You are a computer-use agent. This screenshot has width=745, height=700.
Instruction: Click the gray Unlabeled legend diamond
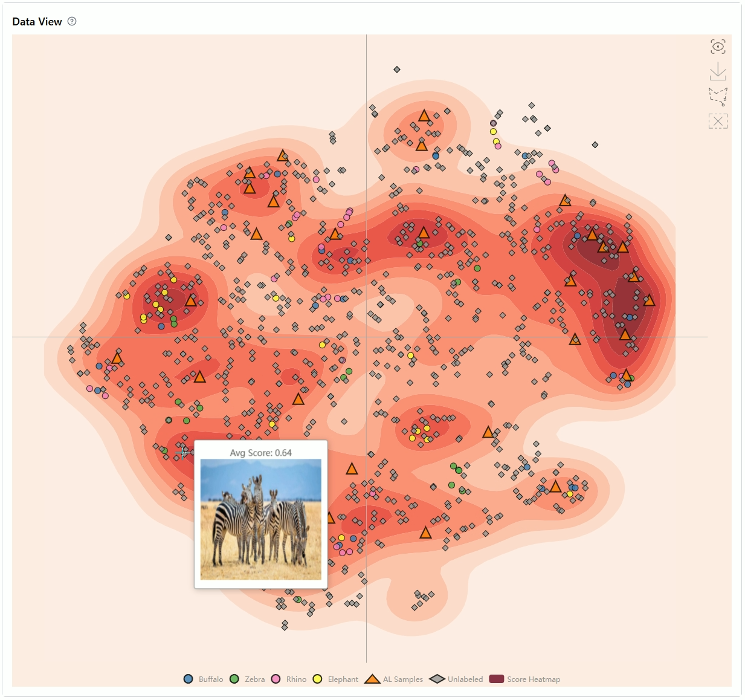tap(437, 679)
